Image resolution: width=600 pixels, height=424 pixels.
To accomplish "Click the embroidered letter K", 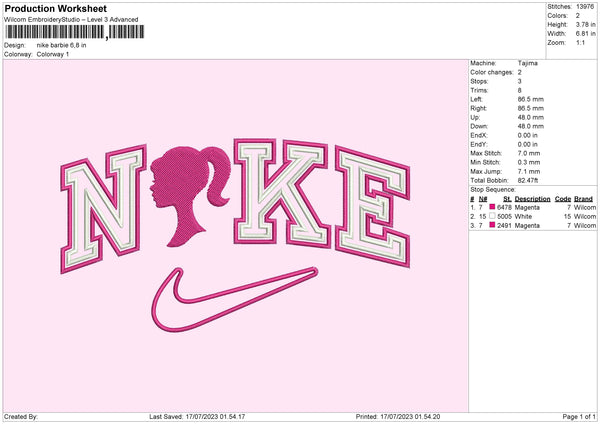I will click(281, 192).
